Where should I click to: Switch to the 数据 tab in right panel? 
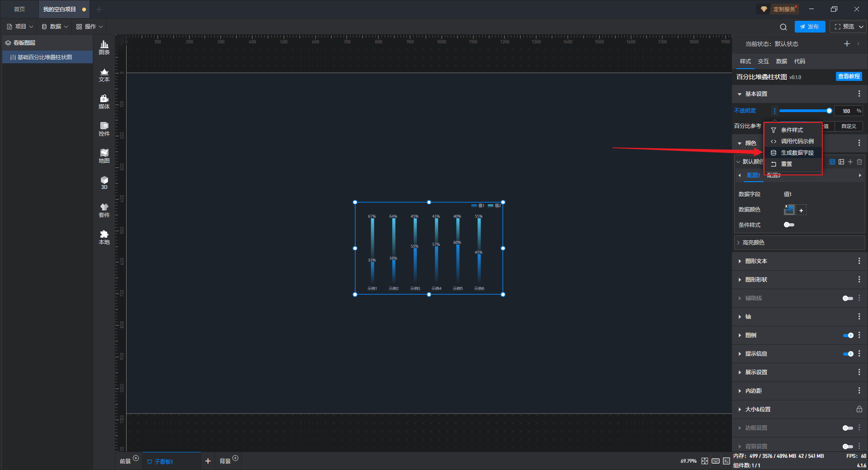pyautogui.click(x=781, y=61)
